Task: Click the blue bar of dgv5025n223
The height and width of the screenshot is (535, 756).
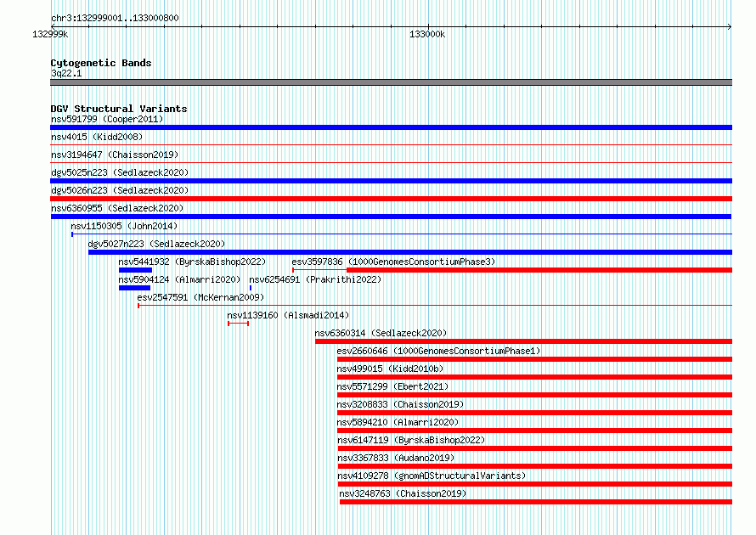Action: [x=391, y=181]
